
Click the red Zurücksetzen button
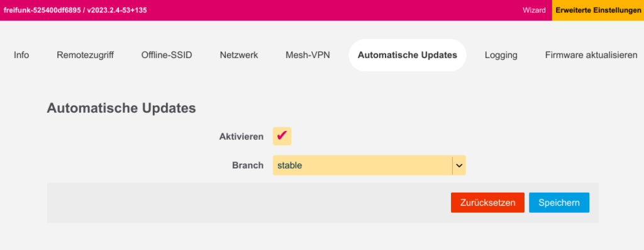tap(487, 203)
